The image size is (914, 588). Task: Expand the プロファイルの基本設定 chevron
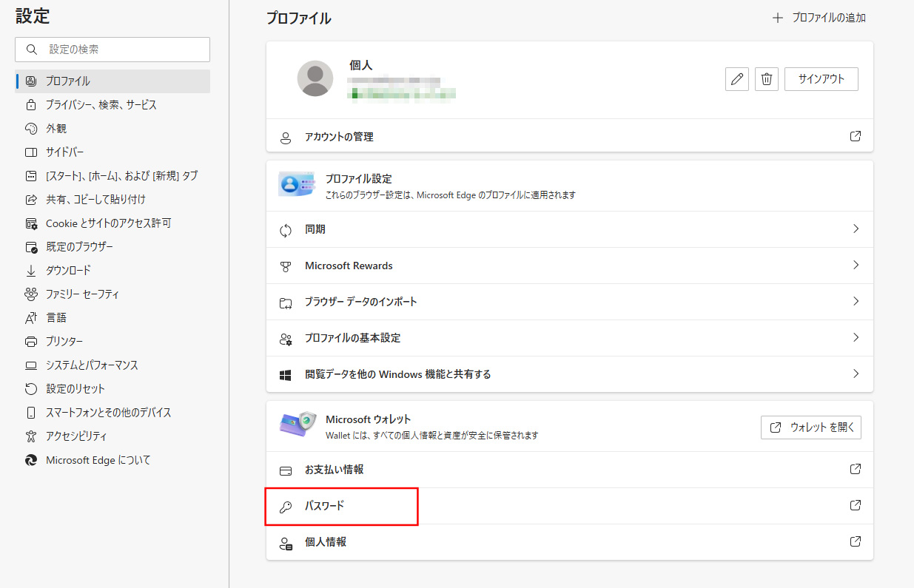click(x=856, y=338)
